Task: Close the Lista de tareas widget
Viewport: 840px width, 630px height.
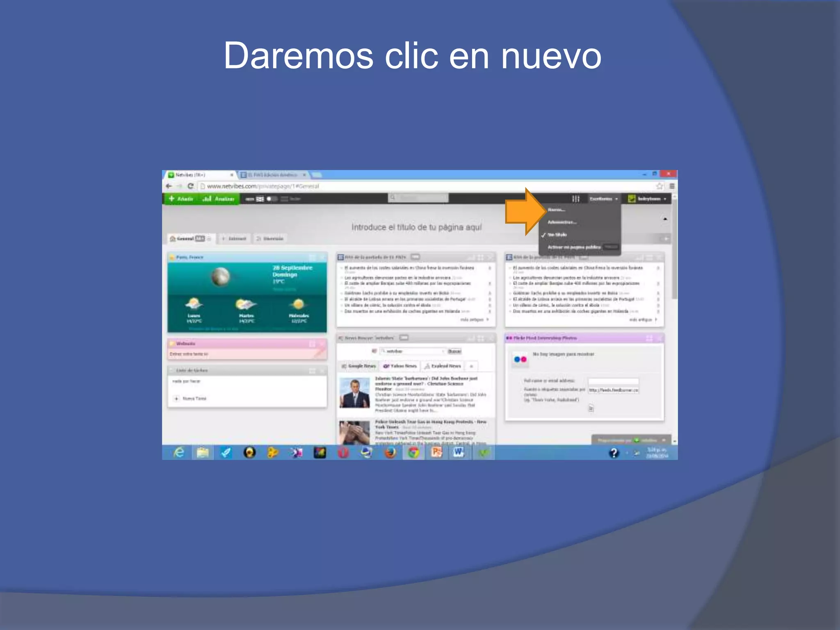Action: (322, 371)
